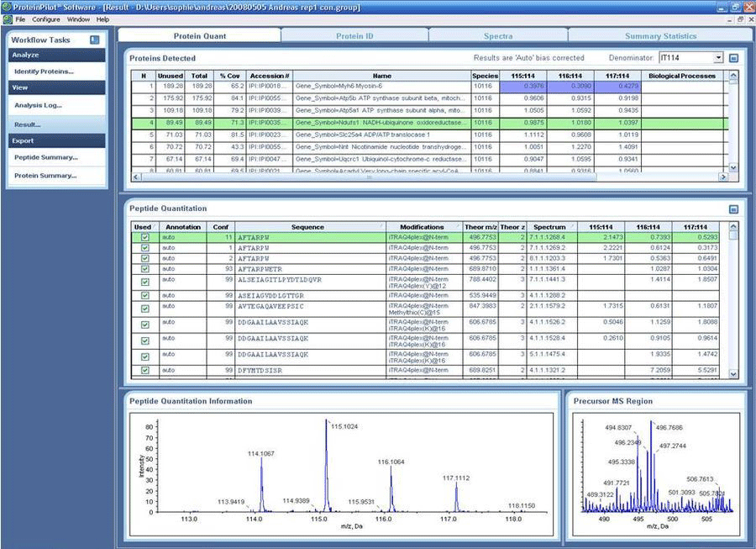The image size is (756, 549).
Task: Switch to the Protein ID tab
Action: coord(354,35)
